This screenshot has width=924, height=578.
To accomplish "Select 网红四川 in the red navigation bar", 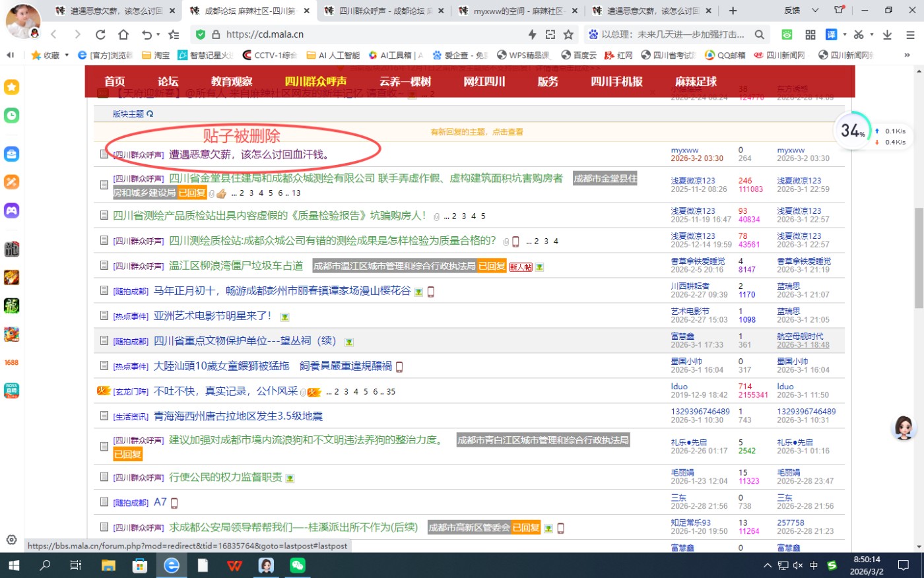I will pyautogui.click(x=484, y=82).
